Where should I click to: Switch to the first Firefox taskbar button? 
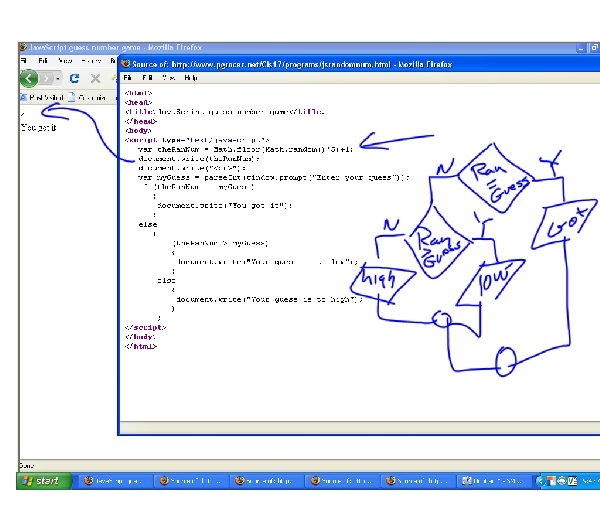coord(114,481)
